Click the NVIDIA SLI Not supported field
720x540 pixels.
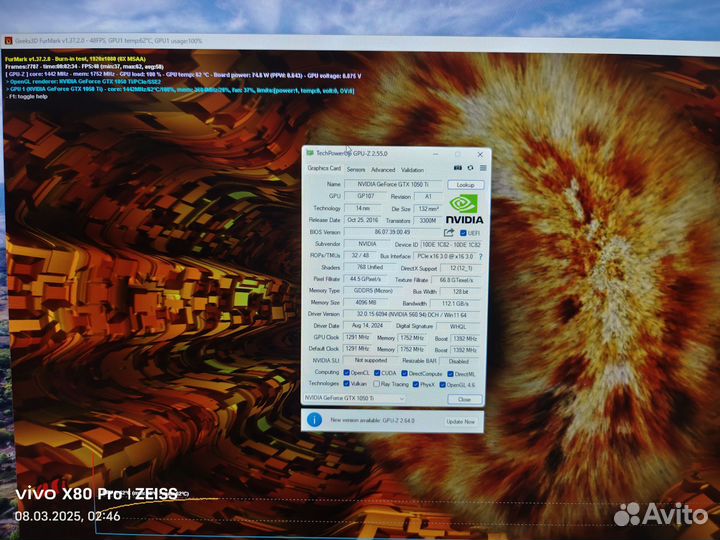pos(371,360)
